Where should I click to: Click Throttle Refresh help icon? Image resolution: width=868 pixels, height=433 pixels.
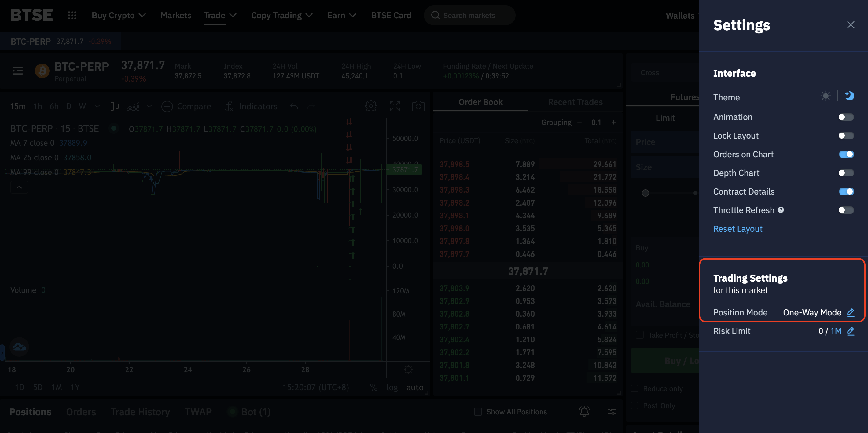tap(781, 210)
